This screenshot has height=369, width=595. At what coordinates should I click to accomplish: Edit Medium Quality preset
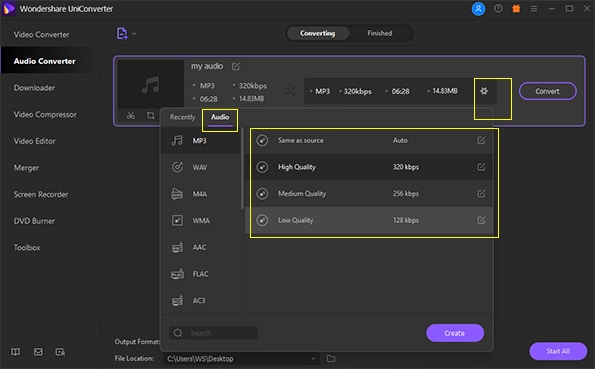click(x=481, y=194)
